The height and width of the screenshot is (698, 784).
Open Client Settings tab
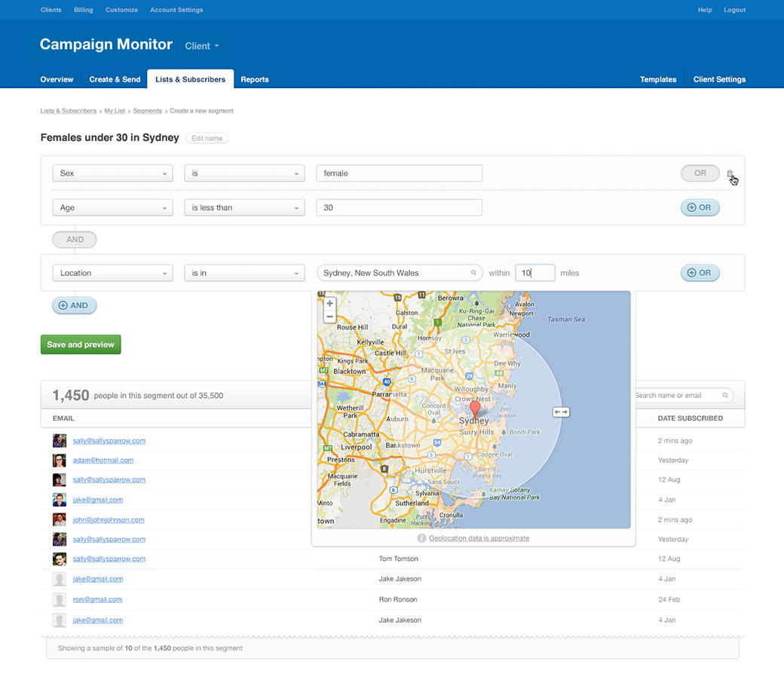tap(719, 79)
